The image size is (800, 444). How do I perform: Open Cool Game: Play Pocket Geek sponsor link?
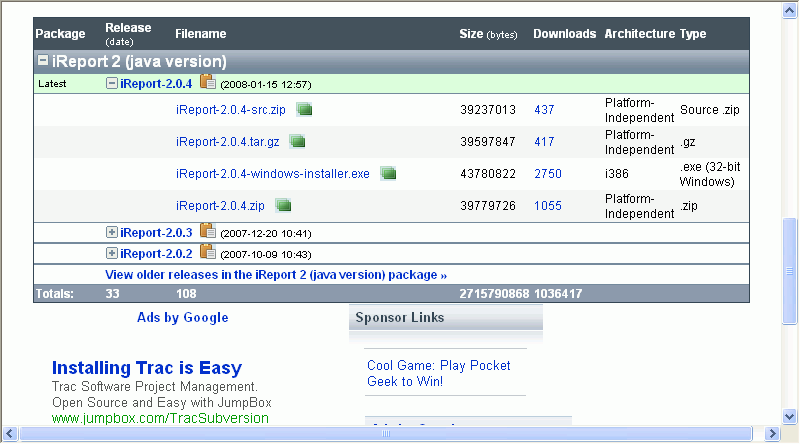439,373
